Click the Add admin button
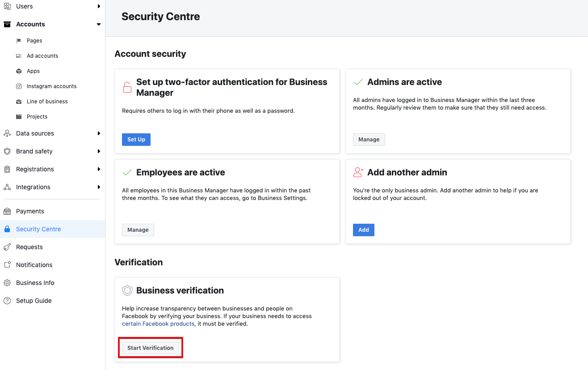The width and height of the screenshot is (588, 370). pyautogui.click(x=364, y=230)
